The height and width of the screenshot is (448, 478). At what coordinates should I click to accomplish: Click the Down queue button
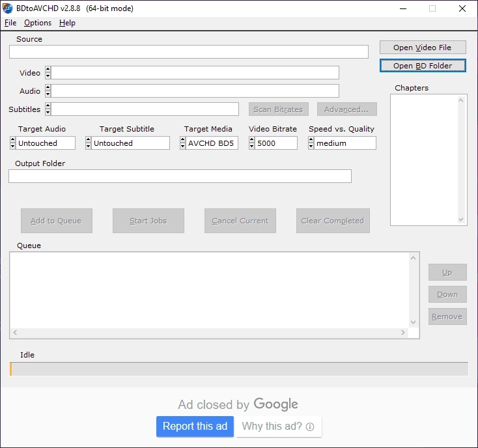coord(447,294)
